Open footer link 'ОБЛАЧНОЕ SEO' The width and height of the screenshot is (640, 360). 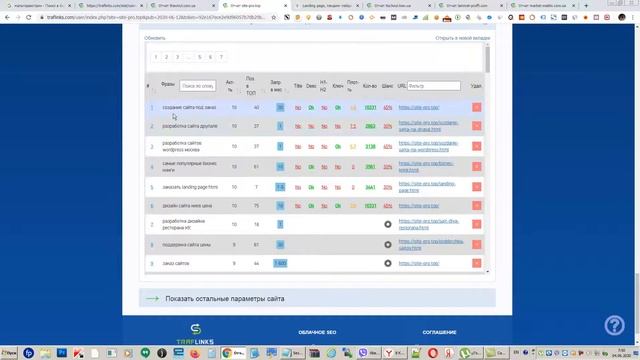coord(317,332)
